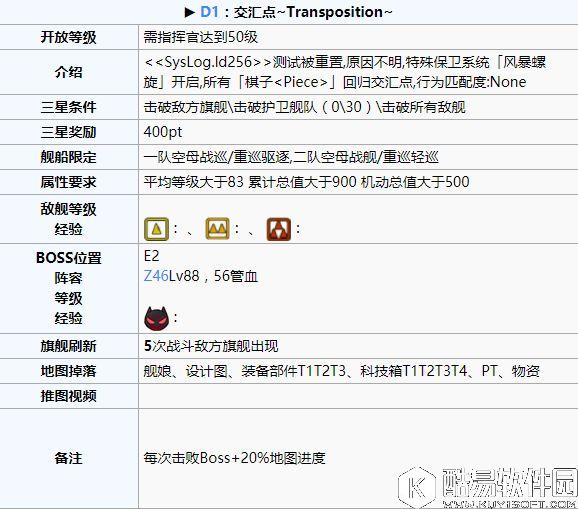Open the Z46 boss link
Image resolution: width=578 pixels, height=509 pixels.
pos(156,276)
